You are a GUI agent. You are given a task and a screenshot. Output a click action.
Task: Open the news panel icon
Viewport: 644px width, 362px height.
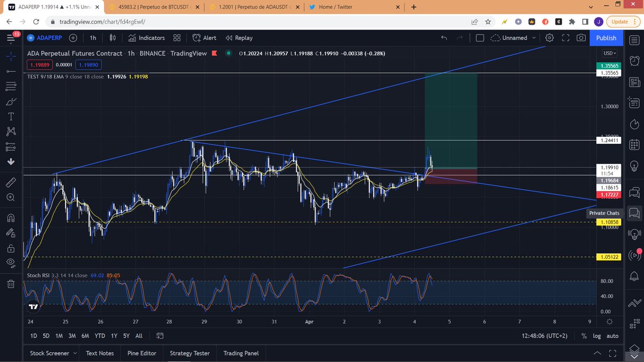tap(634, 82)
